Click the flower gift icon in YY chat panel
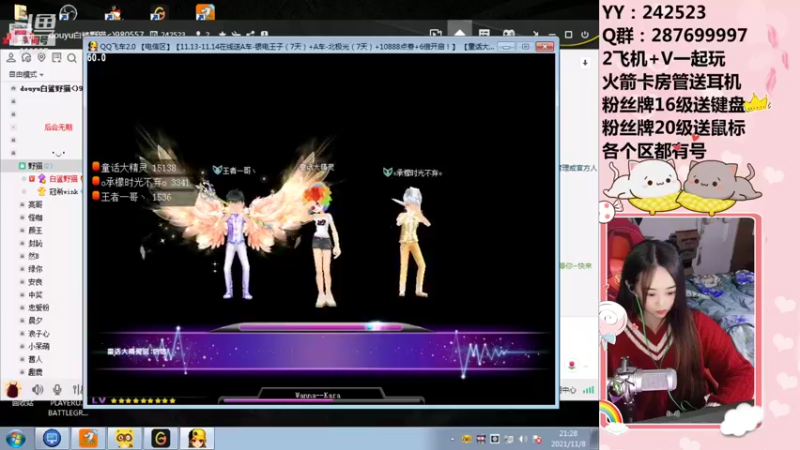800x450 pixels. coord(572,365)
